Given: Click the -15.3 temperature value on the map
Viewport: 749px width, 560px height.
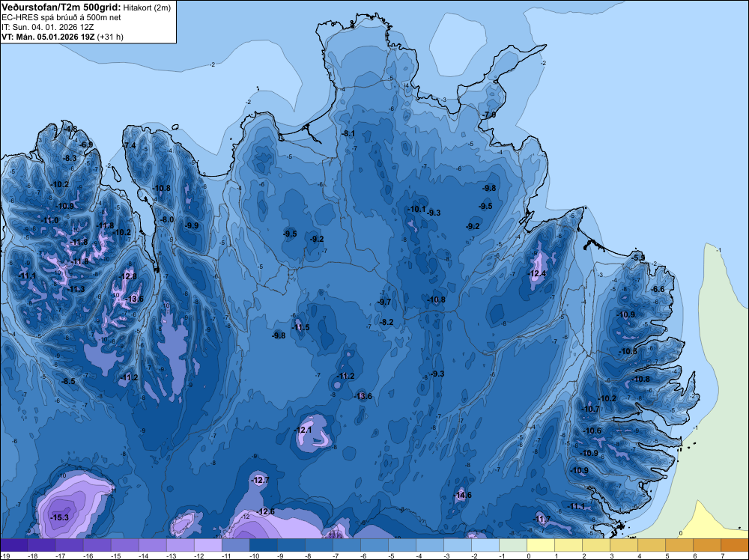Looking at the screenshot, I should [60, 517].
